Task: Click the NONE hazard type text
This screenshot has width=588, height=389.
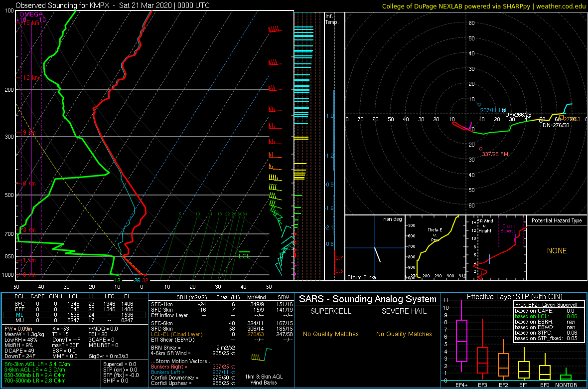Action: [557, 251]
